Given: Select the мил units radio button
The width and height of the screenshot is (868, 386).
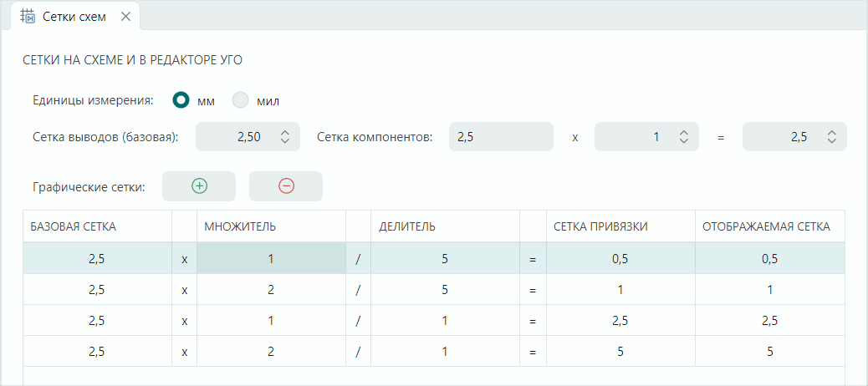Looking at the screenshot, I should pos(241,100).
